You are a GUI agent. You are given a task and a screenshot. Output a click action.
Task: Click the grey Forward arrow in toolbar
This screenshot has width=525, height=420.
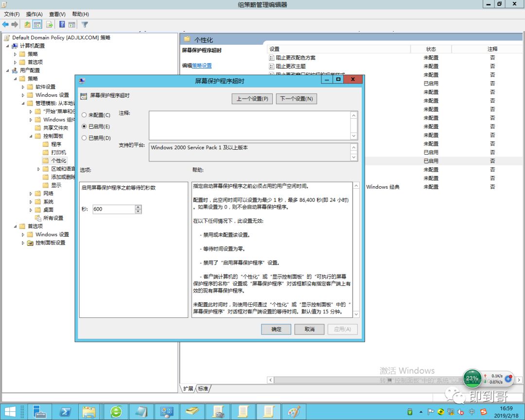(15, 24)
